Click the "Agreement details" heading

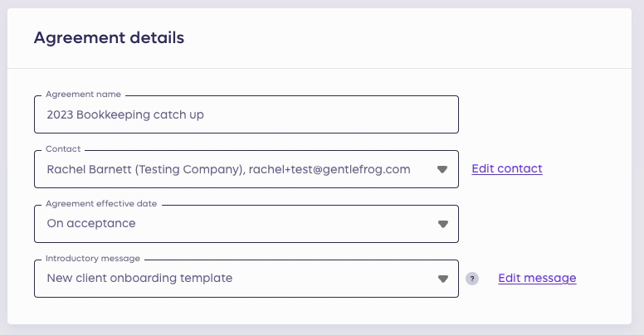click(109, 38)
